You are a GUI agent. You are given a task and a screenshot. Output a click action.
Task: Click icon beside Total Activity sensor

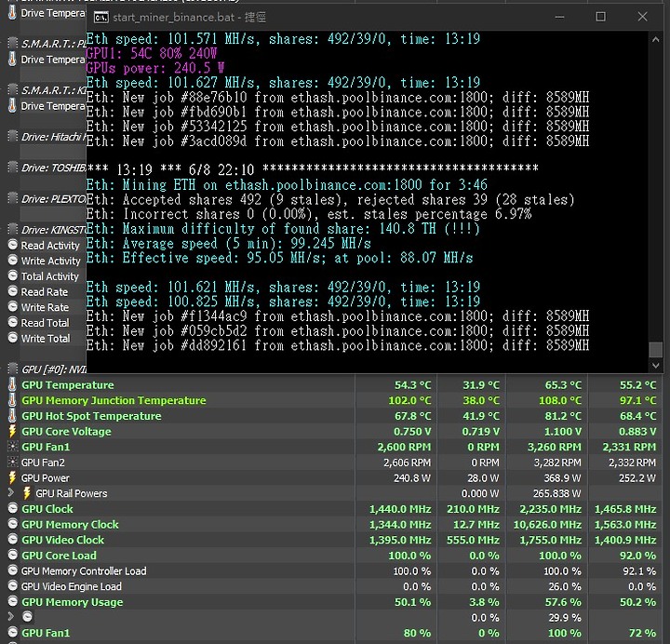pos(13,276)
